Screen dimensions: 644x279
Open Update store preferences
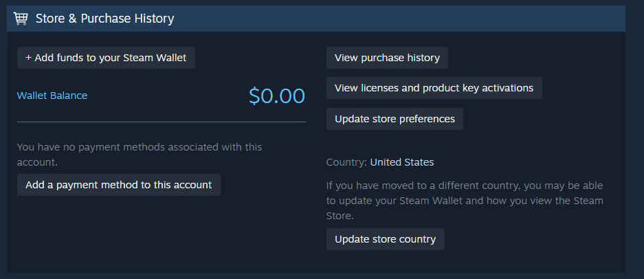point(395,119)
